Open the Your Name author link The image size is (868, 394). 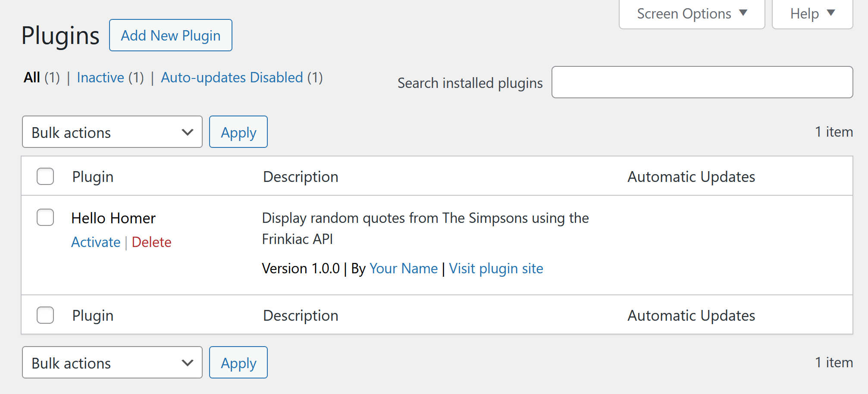404,268
